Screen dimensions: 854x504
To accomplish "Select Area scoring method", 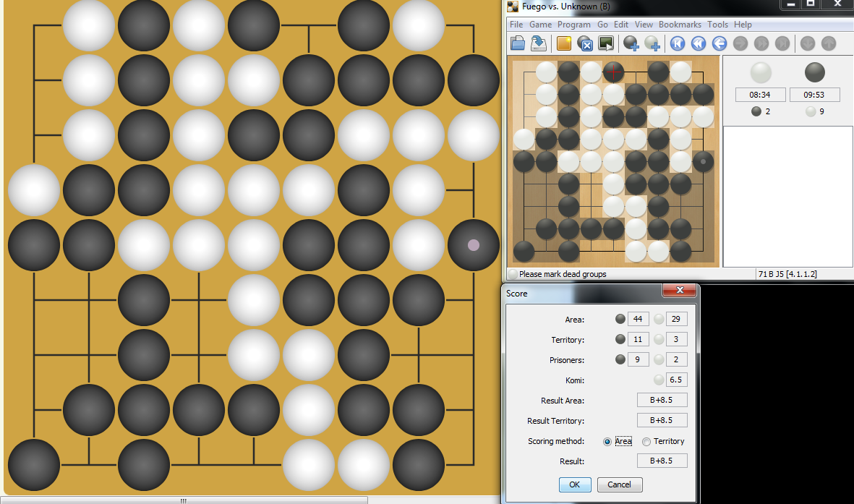I will (x=618, y=441).
